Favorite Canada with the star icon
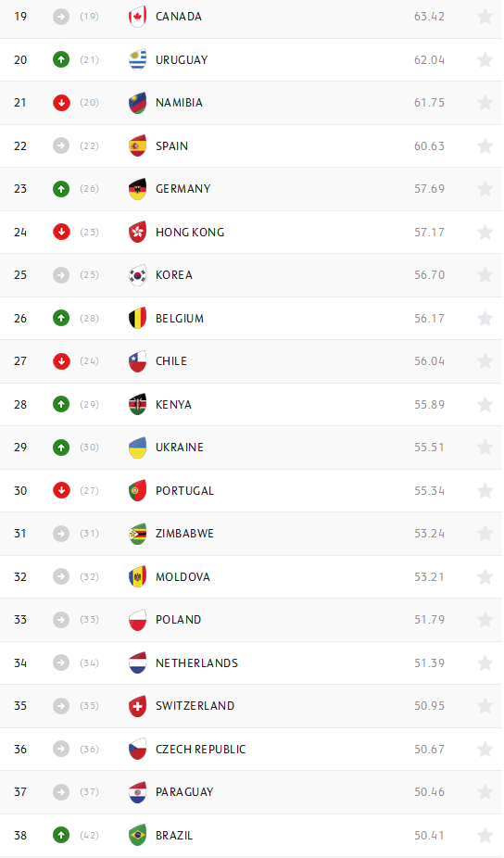Screen dimensions: 504x858 pos(485,17)
